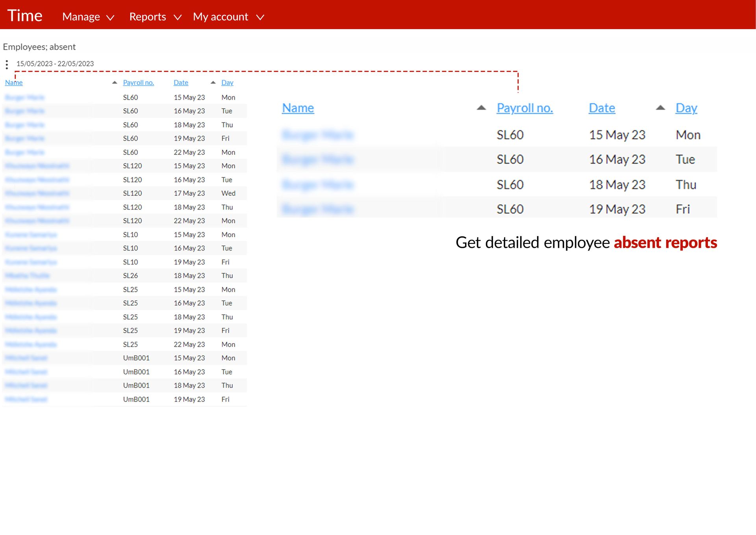Expand the Reports chevron arrow
Screen dimensions: 756x535
pos(178,17)
